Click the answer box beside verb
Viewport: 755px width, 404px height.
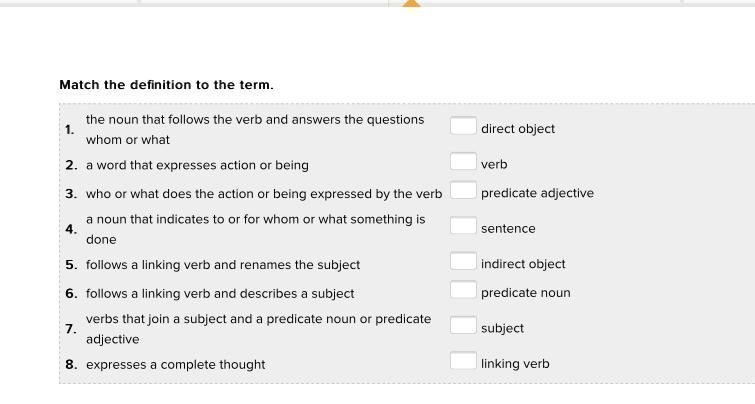(x=463, y=161)
